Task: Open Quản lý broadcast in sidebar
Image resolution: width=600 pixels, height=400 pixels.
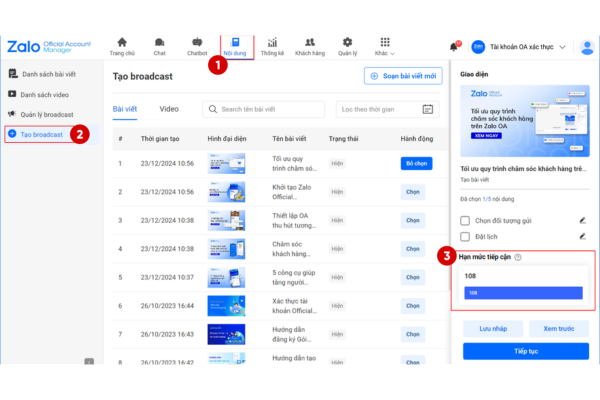Action: coord(47,114)
